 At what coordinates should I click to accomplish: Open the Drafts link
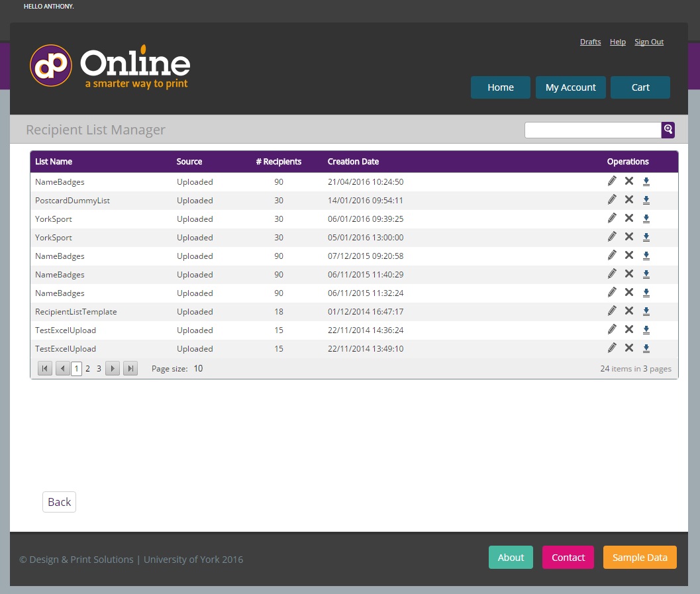pos(590,42)
